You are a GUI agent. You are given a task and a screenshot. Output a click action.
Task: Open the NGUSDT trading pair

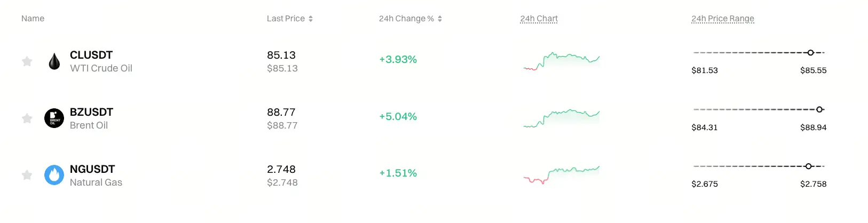(x=92, y=169)
